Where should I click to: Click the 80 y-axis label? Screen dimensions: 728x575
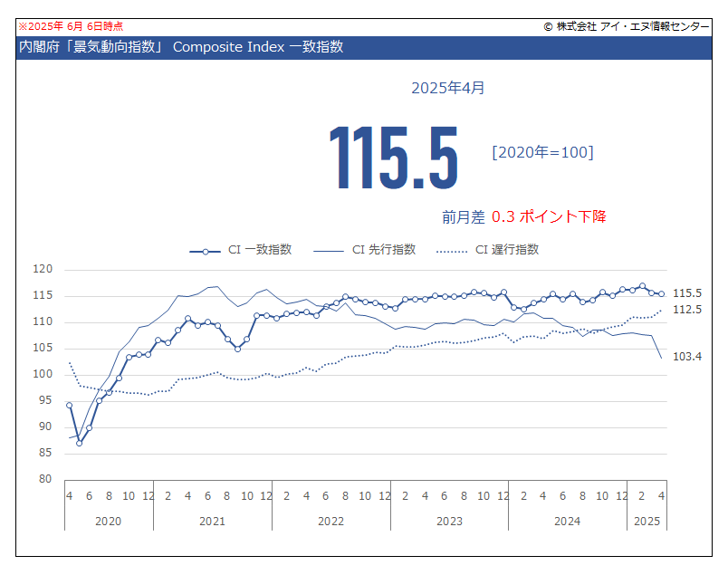pos(45,479)
